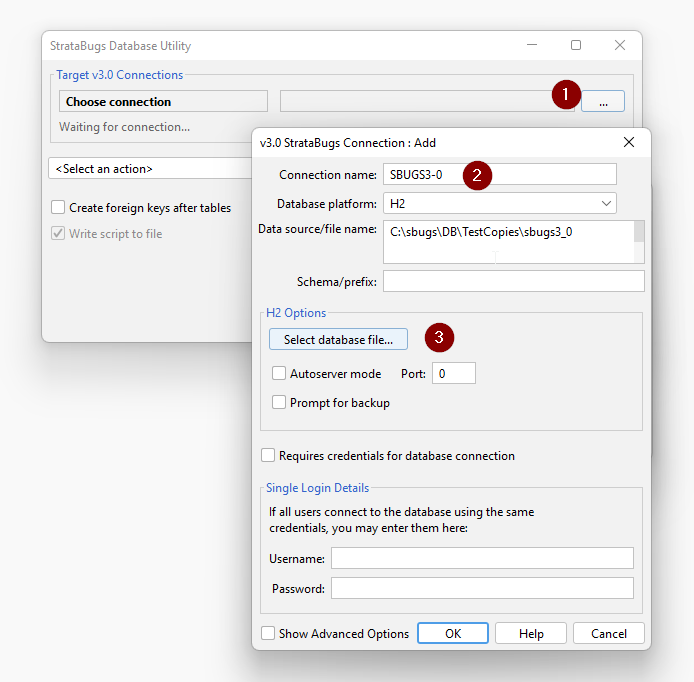The image size is (694, 682).
Task: Click the Password input field
Action: tap(482, 588)
